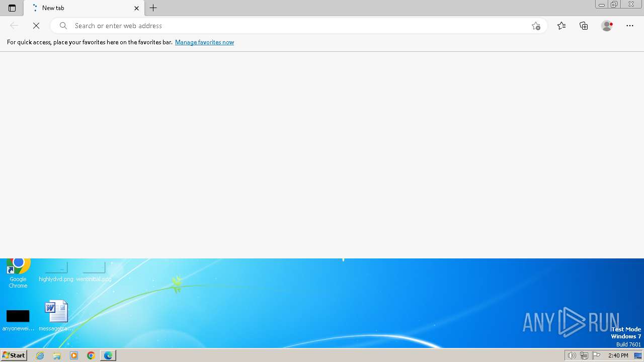This screenshot has height=362, width=644.
Task: Minimize the Edge window
Action: pos(601,5)
